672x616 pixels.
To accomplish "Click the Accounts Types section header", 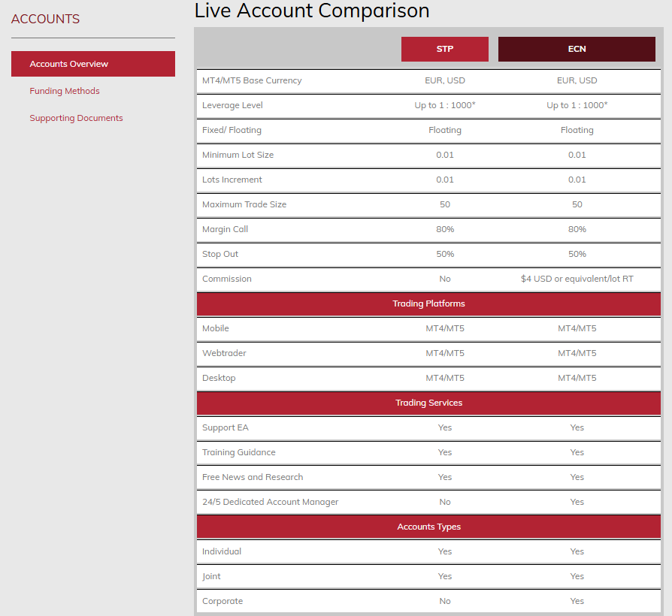I will (428, 527).
